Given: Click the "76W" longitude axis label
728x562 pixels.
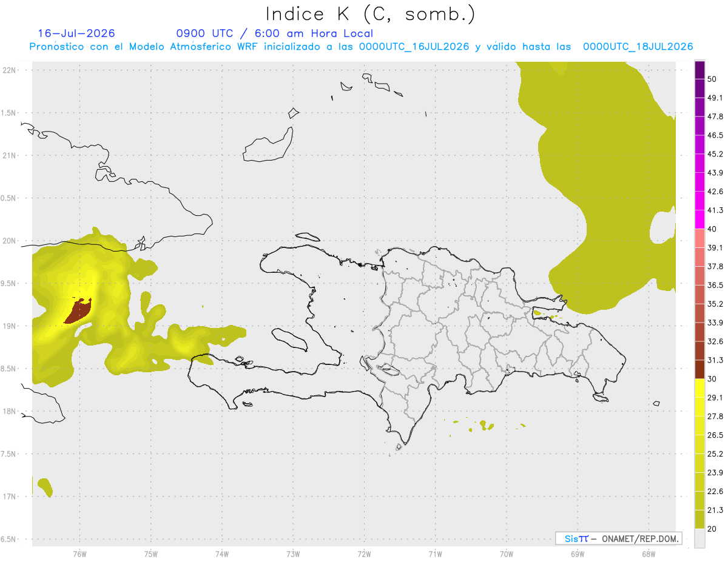Looking at the screenshot, I should tap(79, 554).
